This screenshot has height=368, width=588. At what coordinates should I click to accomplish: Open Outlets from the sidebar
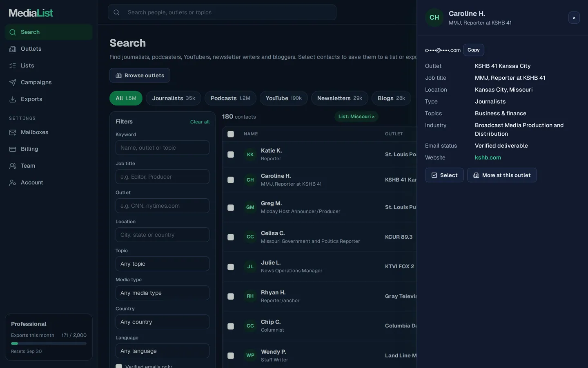(49, 49)
